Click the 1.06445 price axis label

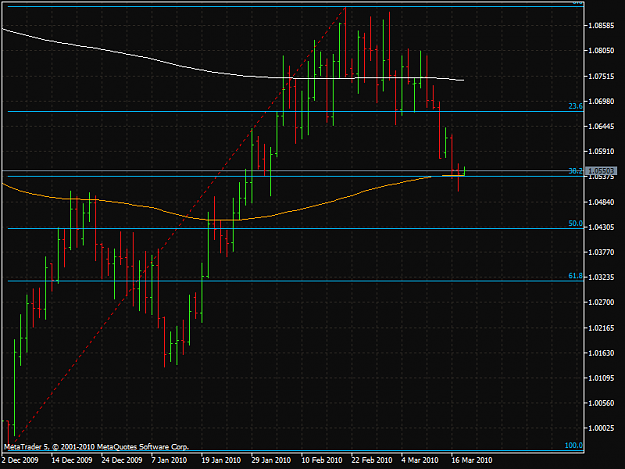[x=601, y=126]
